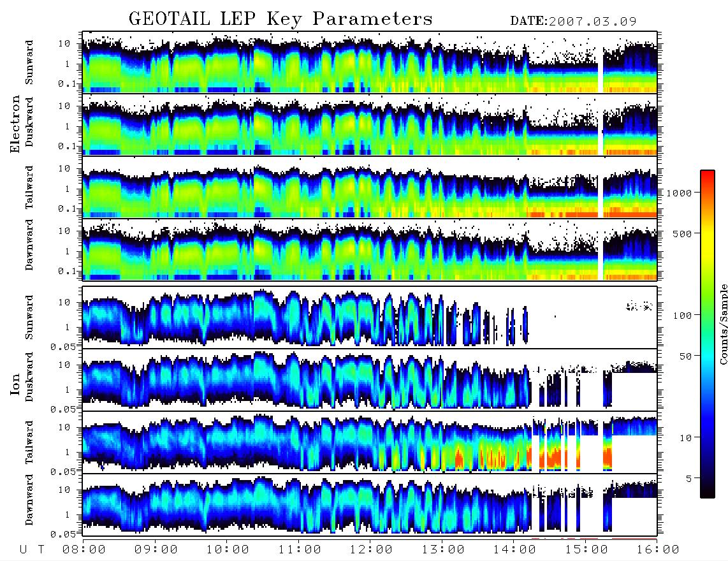Click the vertical "Electron" group label
728x561 pixels.
15,124
